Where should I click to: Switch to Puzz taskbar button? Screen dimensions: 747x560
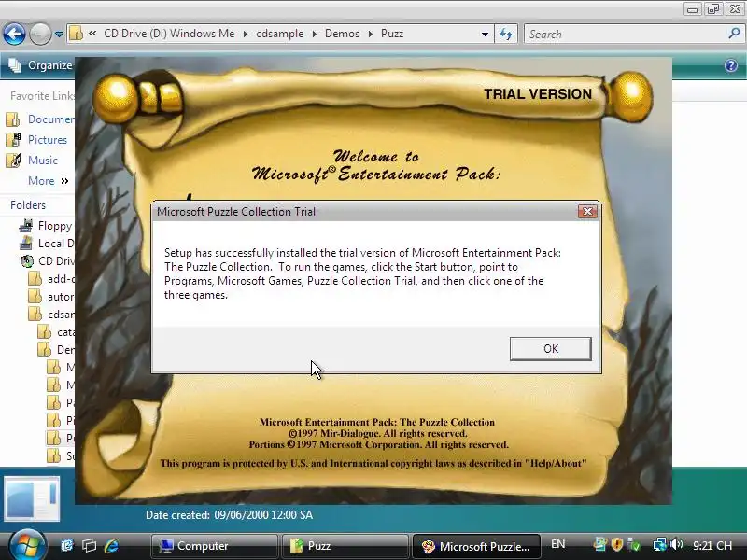(x=345, y=546)
